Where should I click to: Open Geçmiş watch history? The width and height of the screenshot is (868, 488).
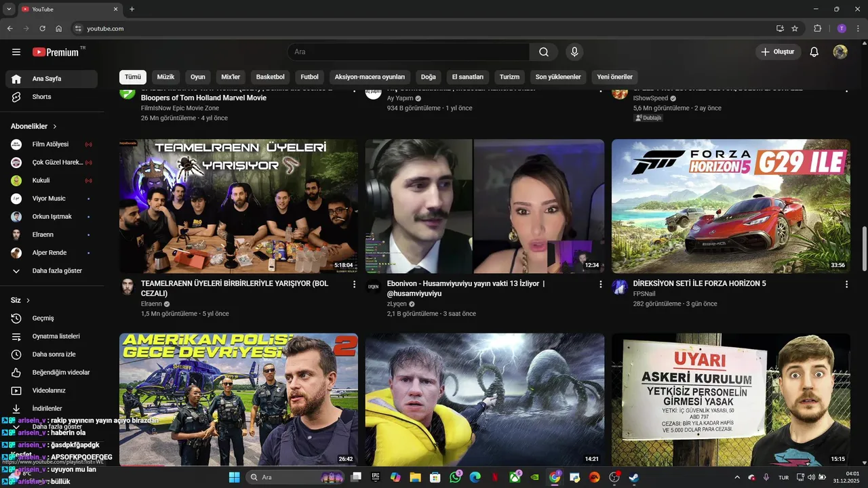pyautogui.click(x=52, y=318)
